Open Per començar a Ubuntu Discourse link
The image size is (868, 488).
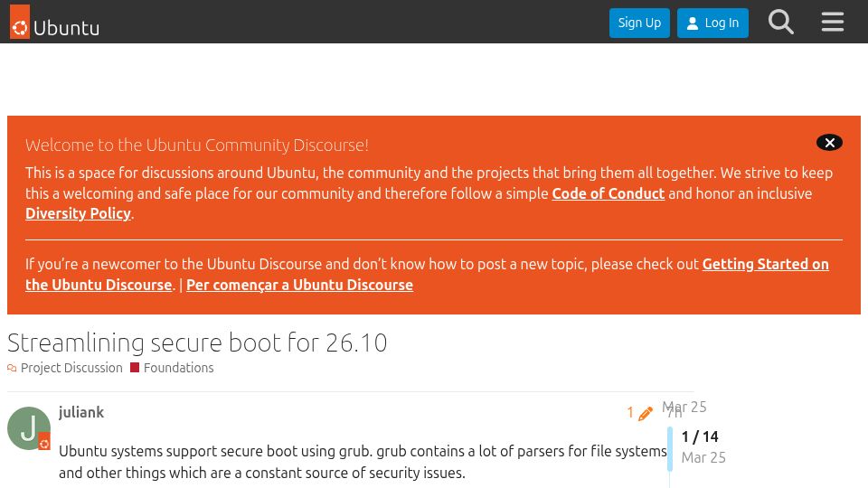(x=299, y=285)
